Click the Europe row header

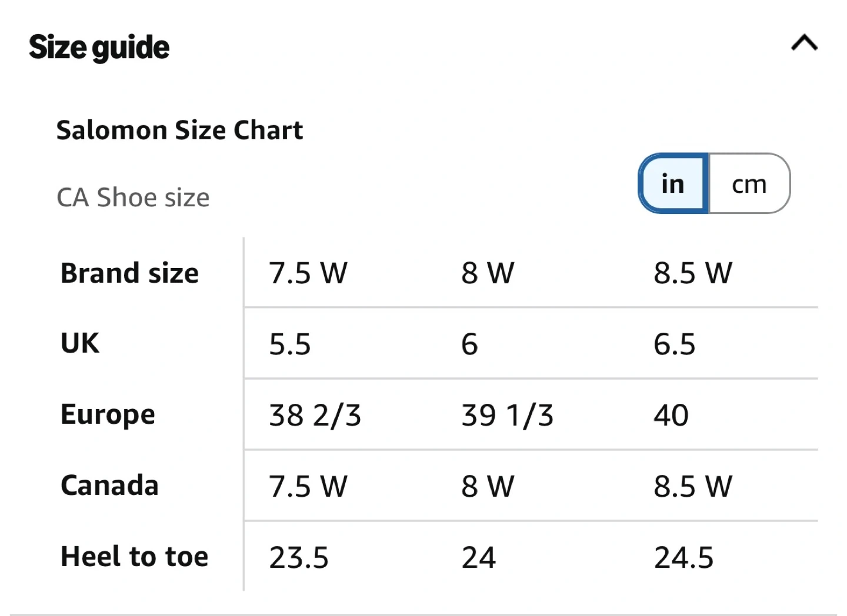[108, 415]
